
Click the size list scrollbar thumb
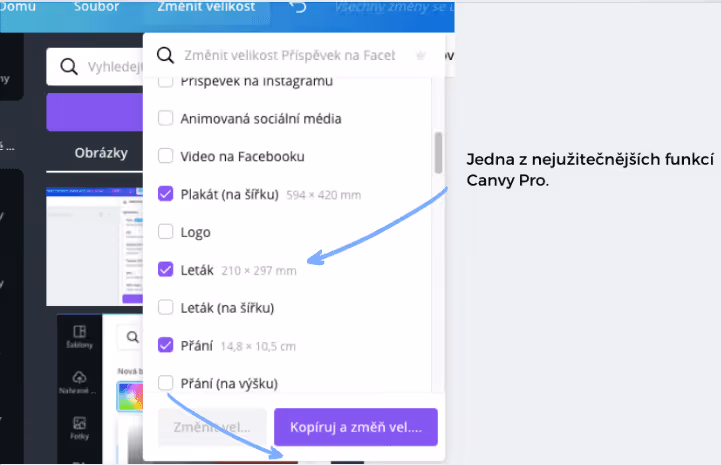[438, 153]
